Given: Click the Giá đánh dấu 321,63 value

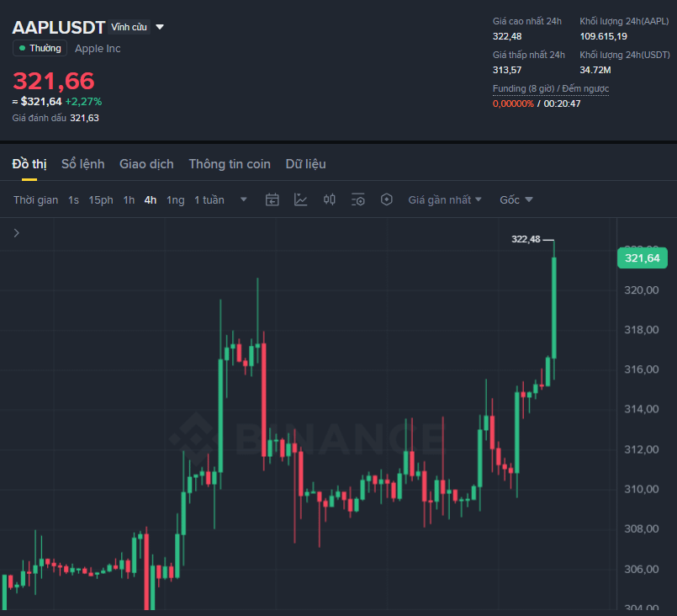Looking at the screenshot, I should (x=85, y=118).
